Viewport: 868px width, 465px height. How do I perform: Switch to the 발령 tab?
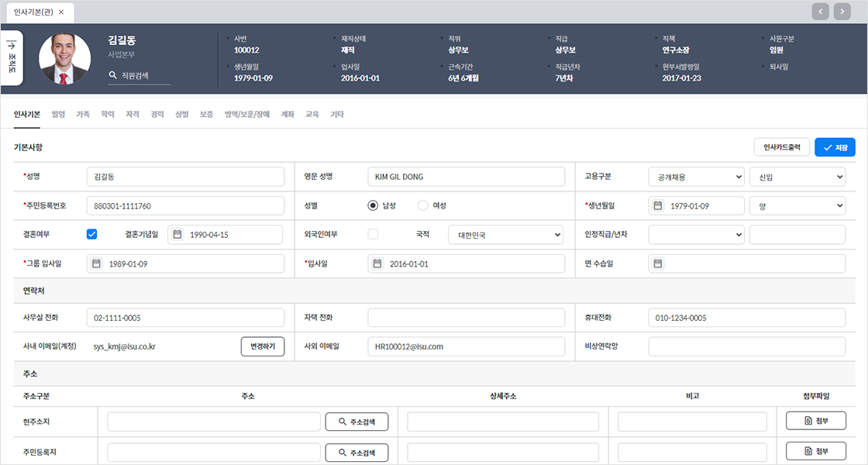click(58, 115)
